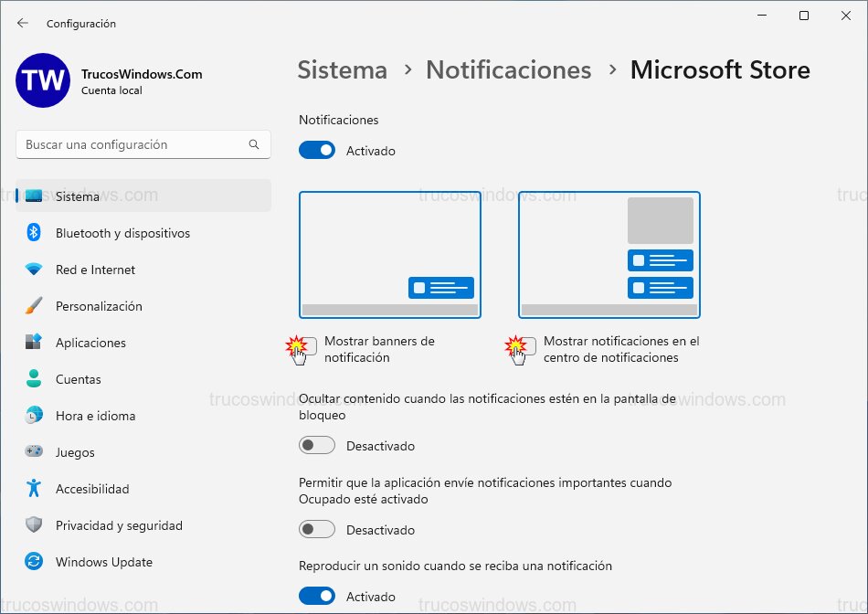Open the Sistema section from the sidebar
The height and width of the screenshot is (614, 868).
[34, 196]
